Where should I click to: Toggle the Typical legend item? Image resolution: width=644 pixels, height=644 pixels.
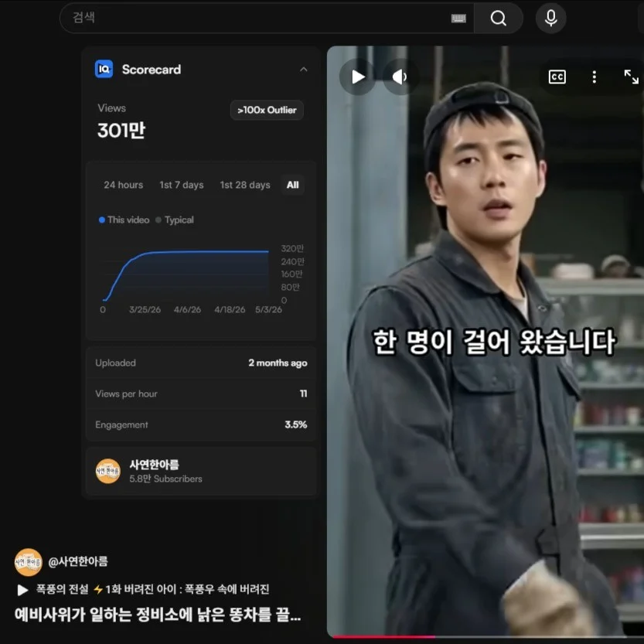tap(175, 220)
